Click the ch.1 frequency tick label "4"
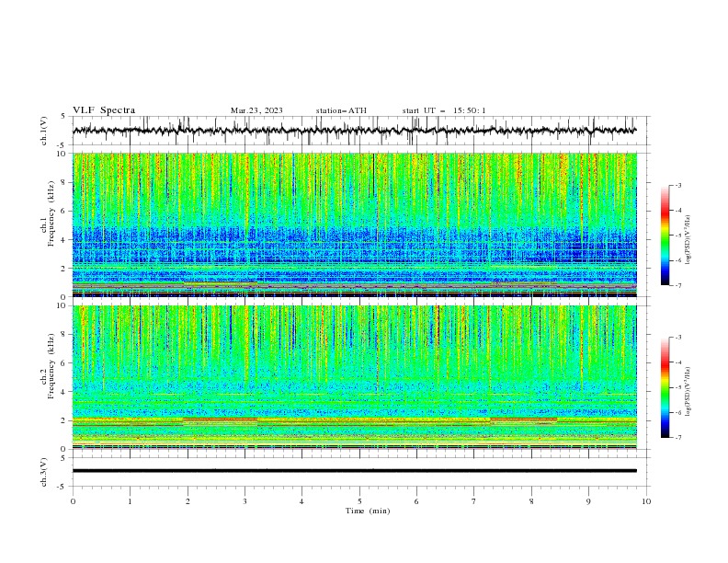Viewport: 728px width, 563px height. pyautogui.click(x=64, y=240)
